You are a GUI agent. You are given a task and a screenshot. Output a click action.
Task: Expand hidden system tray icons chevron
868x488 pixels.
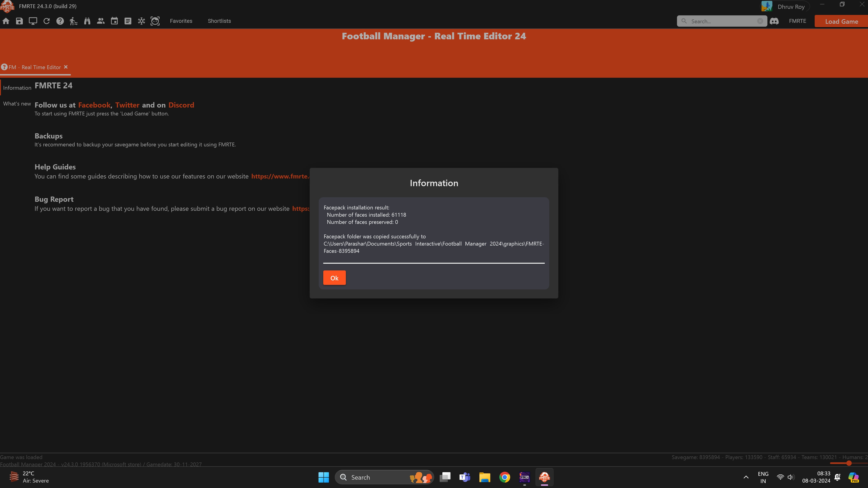click(x=746, y=477)
